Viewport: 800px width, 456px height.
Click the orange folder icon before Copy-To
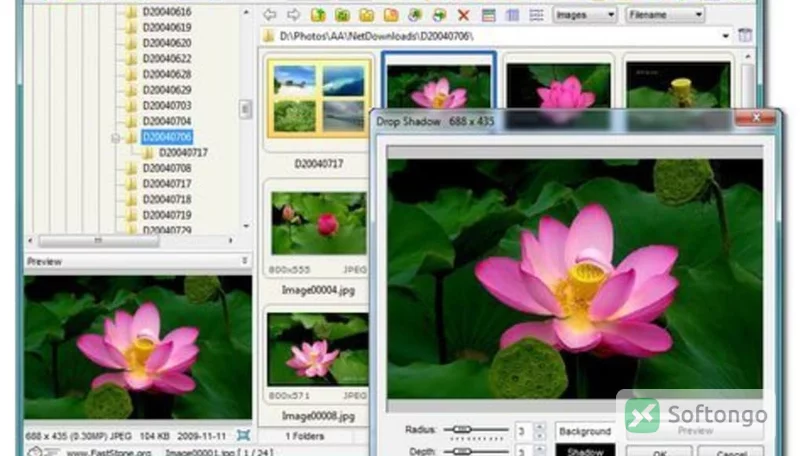click(x=391, y=15)
